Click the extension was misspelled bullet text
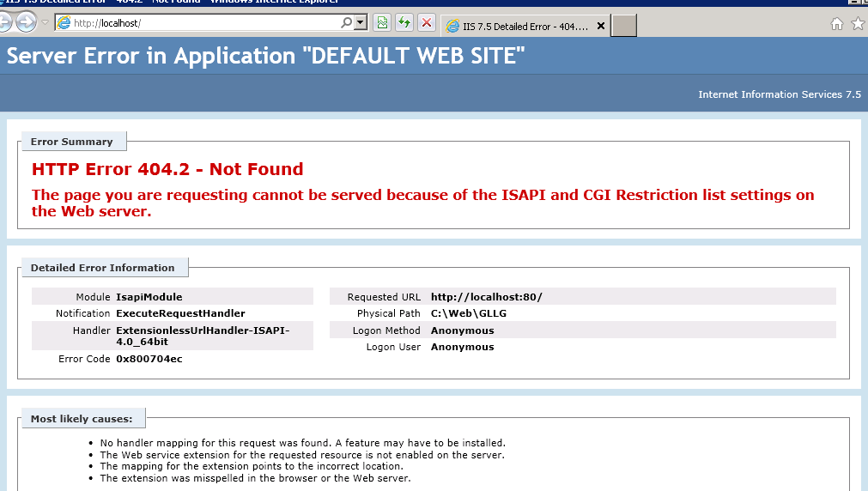 click(x=255, y=478)
